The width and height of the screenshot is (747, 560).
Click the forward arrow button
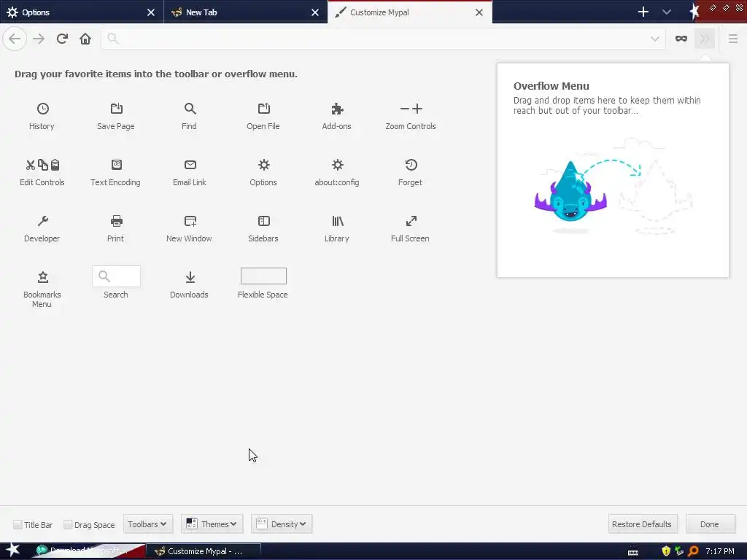(39, 39)
